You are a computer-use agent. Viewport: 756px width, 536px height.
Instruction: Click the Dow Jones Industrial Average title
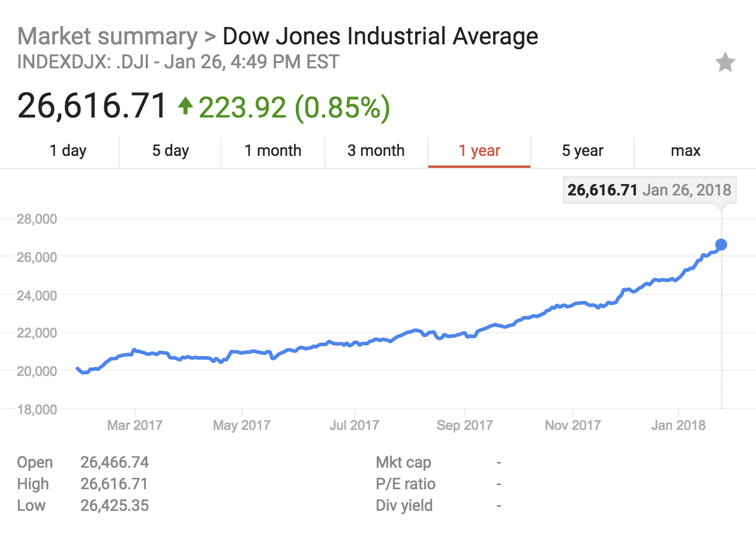pos(380,37)
